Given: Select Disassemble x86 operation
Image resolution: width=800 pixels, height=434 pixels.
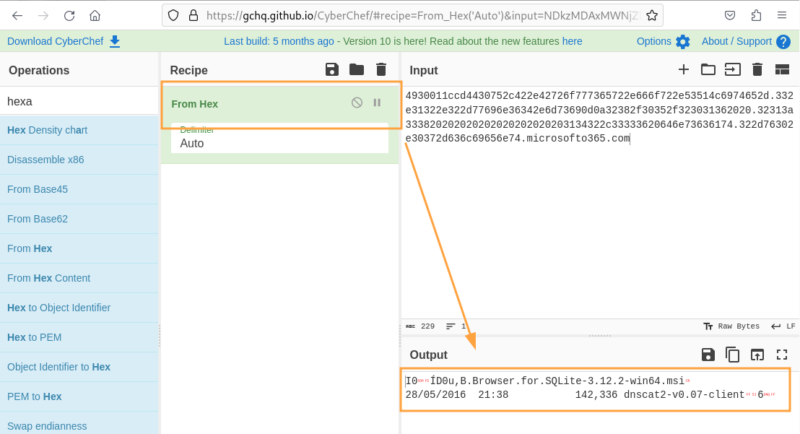Looking at the screenshot, I should pyautogui.click(x=80, y=160).
